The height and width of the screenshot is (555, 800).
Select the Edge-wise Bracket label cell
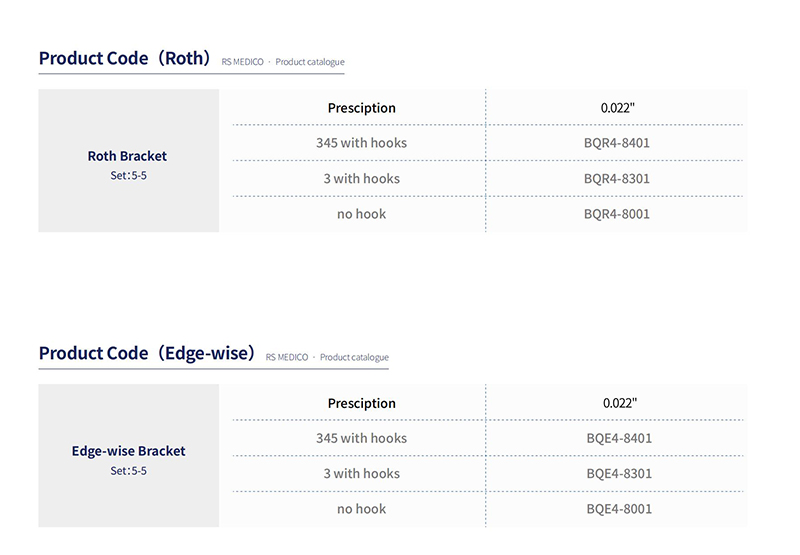pyautogui.click(x=129, y=456)
